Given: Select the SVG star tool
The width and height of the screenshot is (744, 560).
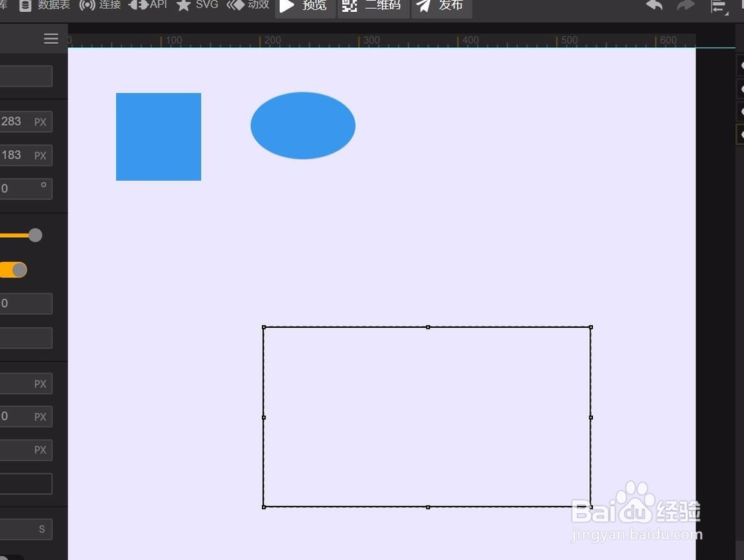Looking at the screenshot, I should (197, 5).
